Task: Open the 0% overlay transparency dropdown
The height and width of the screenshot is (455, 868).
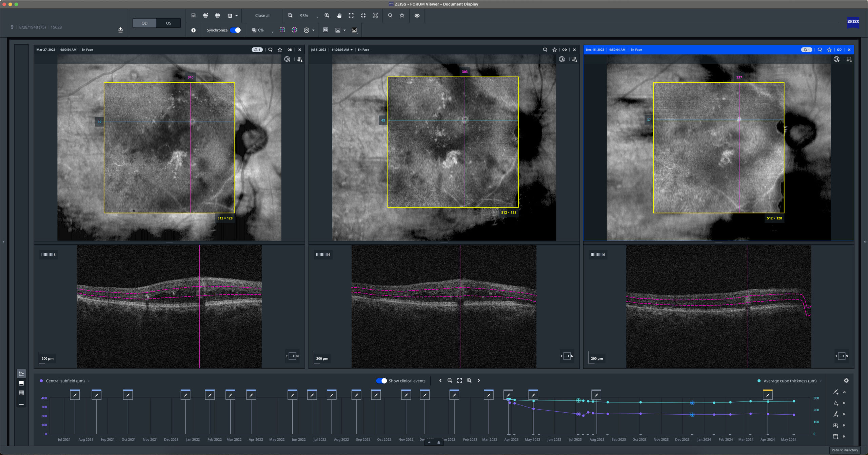Action: coord(262,30)
